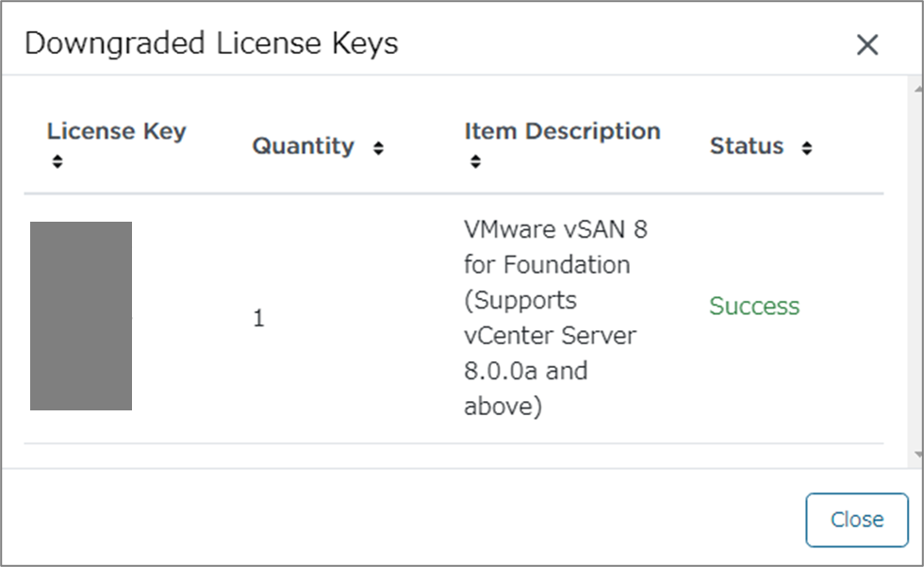Click the Quantity sort arrows icon

(x=378, y=148)
